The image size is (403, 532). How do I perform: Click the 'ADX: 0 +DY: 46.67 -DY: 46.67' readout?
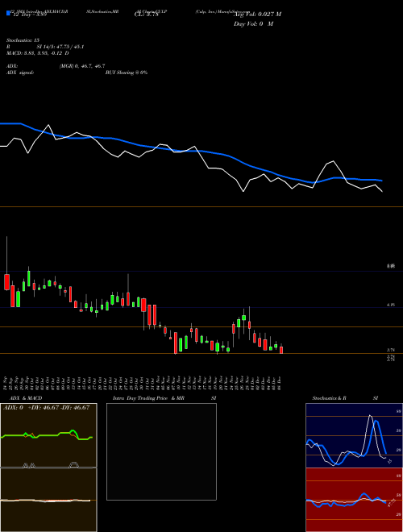[x=47, y=408]
